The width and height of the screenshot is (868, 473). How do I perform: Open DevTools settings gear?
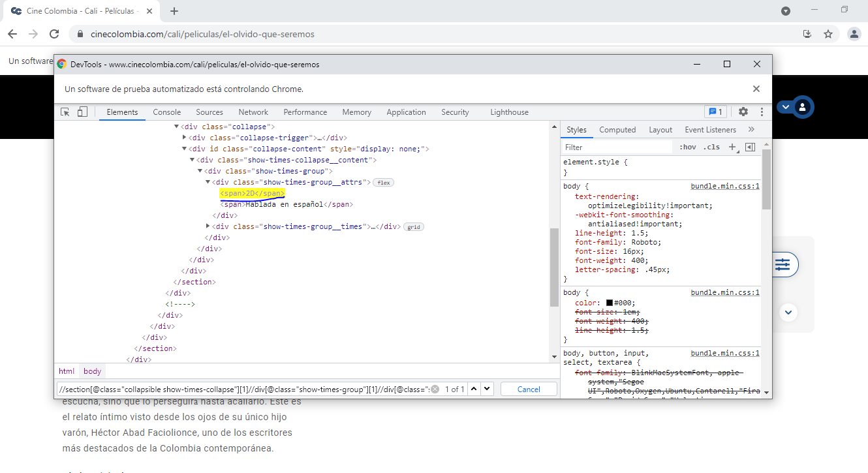[743, 112]
